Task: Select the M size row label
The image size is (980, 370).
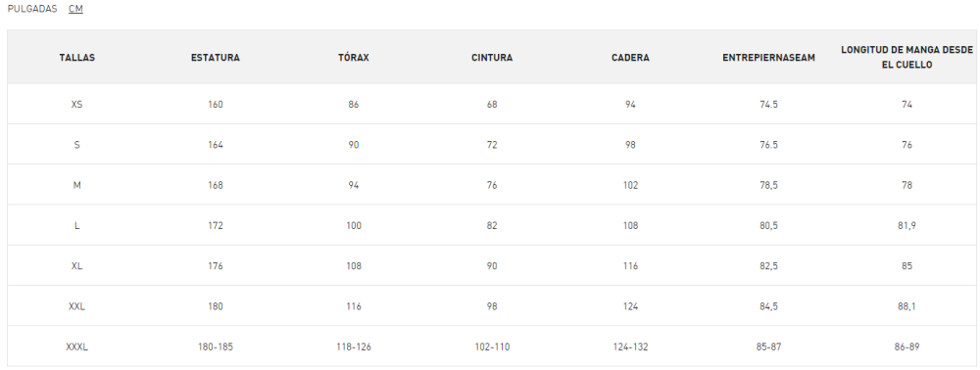Action: (x=76, y=185)
